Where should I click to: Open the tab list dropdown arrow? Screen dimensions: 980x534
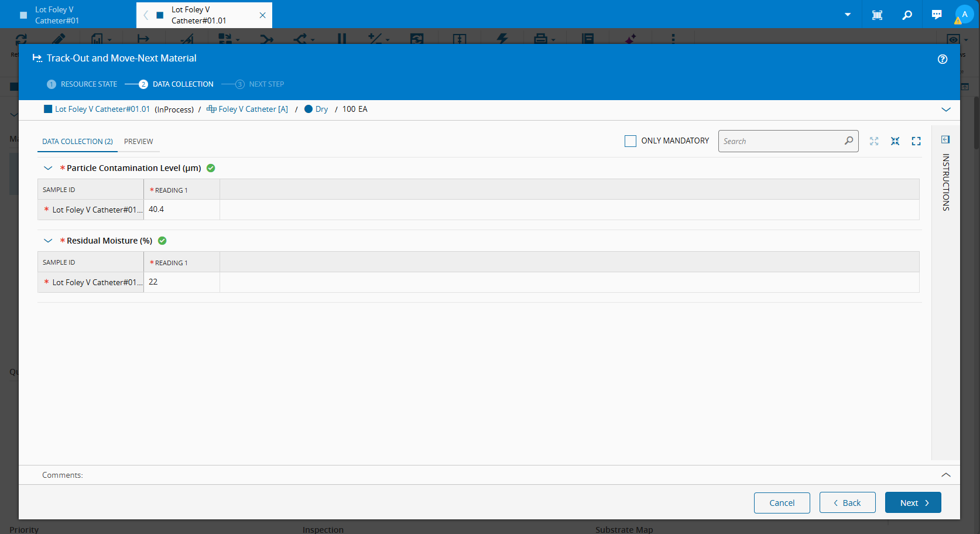point(848,15)
